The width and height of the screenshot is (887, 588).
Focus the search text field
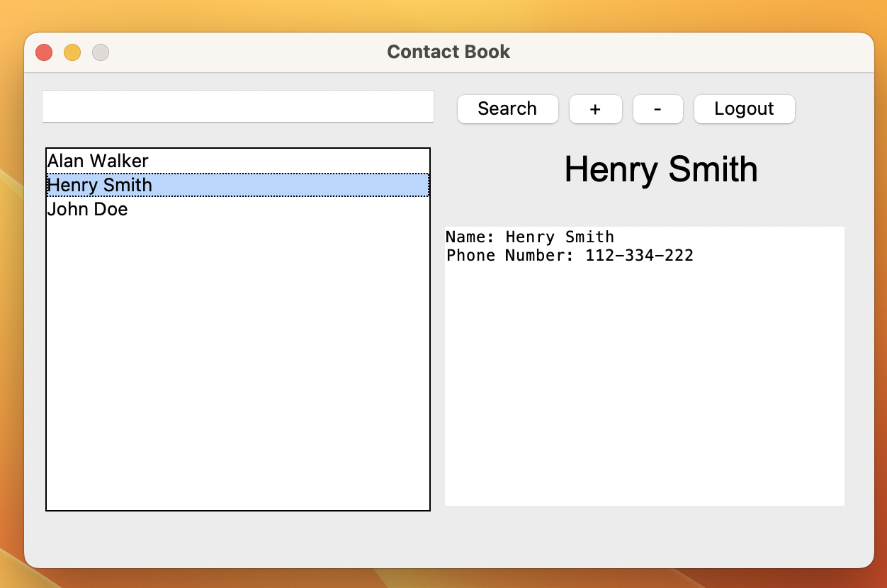238,106
